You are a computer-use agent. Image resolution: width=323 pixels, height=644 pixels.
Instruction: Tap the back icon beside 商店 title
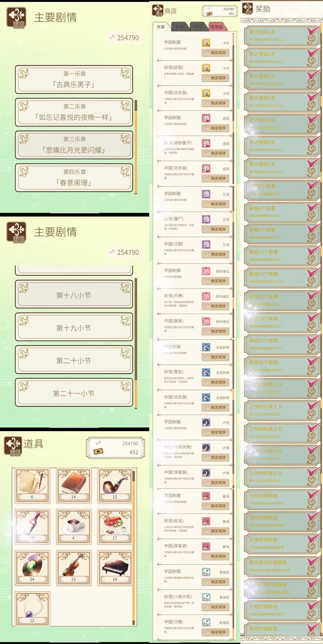[158, 10]
